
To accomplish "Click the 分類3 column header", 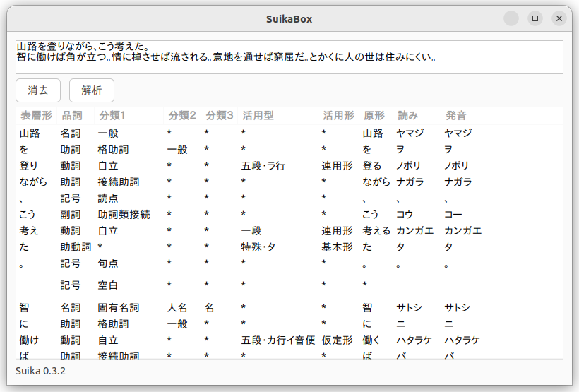I will click(x=220, y=116).
